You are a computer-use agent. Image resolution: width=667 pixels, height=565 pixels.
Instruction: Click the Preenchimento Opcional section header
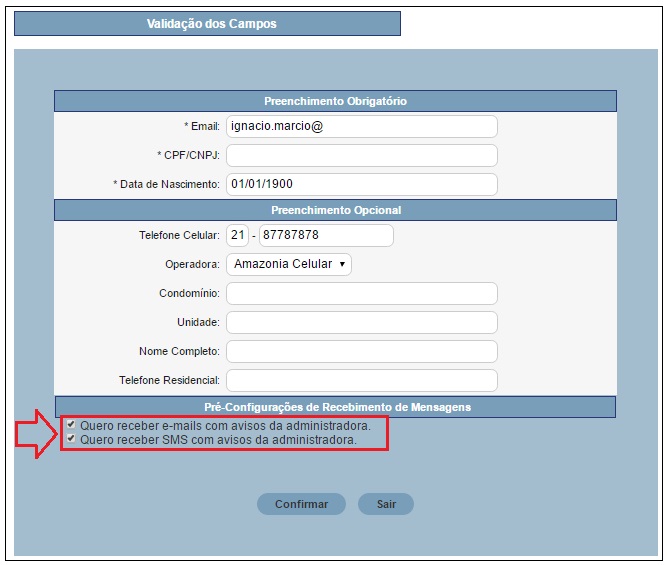tap(335, 210)
